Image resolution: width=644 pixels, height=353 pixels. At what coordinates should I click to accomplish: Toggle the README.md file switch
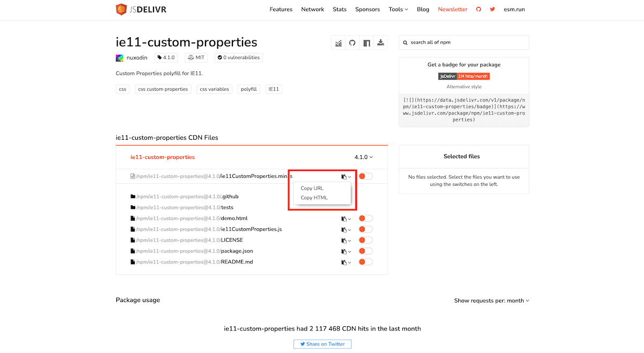365,262
